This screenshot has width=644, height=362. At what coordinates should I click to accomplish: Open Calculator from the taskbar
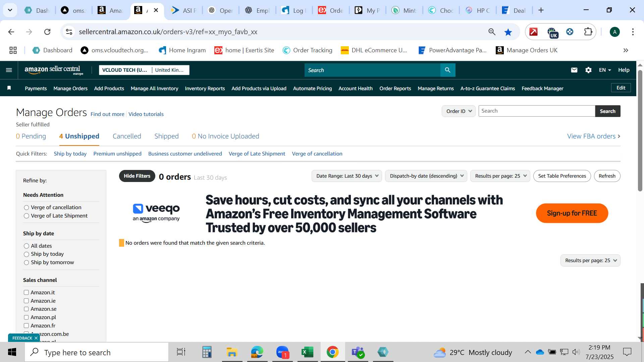(207, 352)
